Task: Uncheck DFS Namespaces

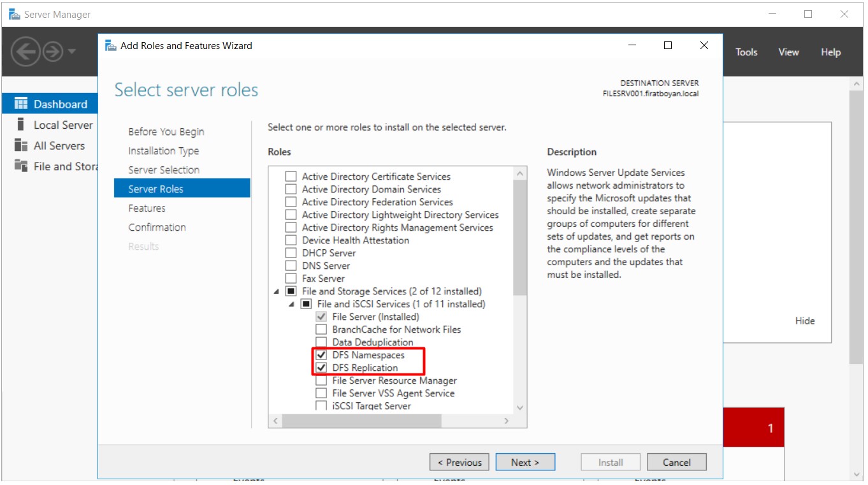Action: click(322, 355)
